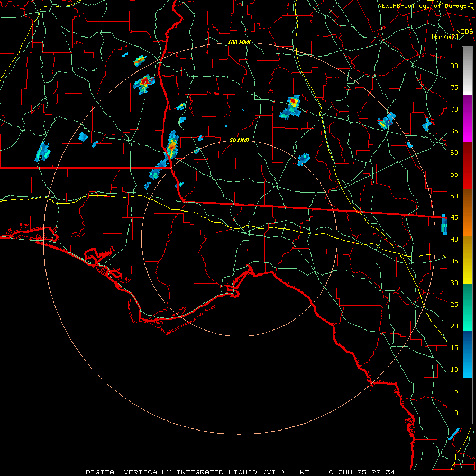Click the 10 value on the color scale
The width and height of the screenshot is (476, 476).
454,369
